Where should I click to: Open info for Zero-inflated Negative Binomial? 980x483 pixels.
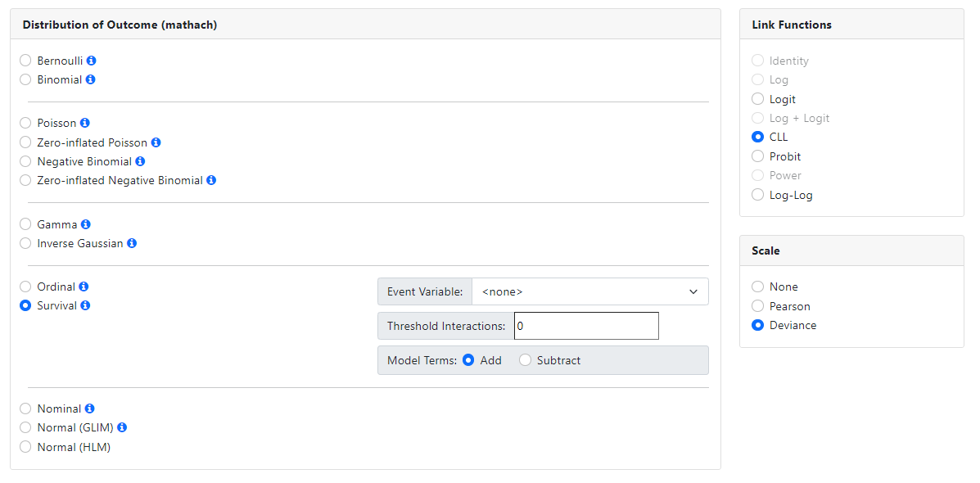pos(211,180)
